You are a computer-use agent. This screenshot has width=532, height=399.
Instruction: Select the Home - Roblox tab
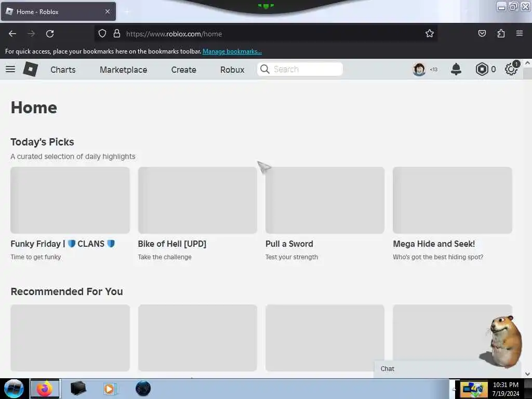click(x=58, y=11)
